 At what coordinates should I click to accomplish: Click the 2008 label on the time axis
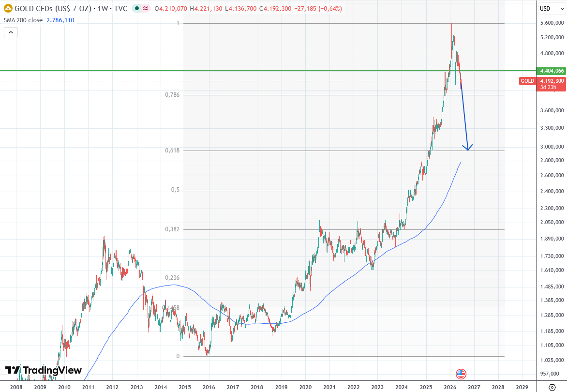[16, 387]
